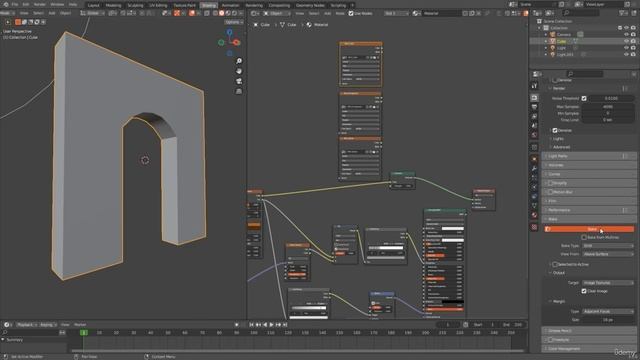The width and height of the screenshot is (640, 360).
Task: Click the red X axis gizmo
Action: click(x=237, y=42)
